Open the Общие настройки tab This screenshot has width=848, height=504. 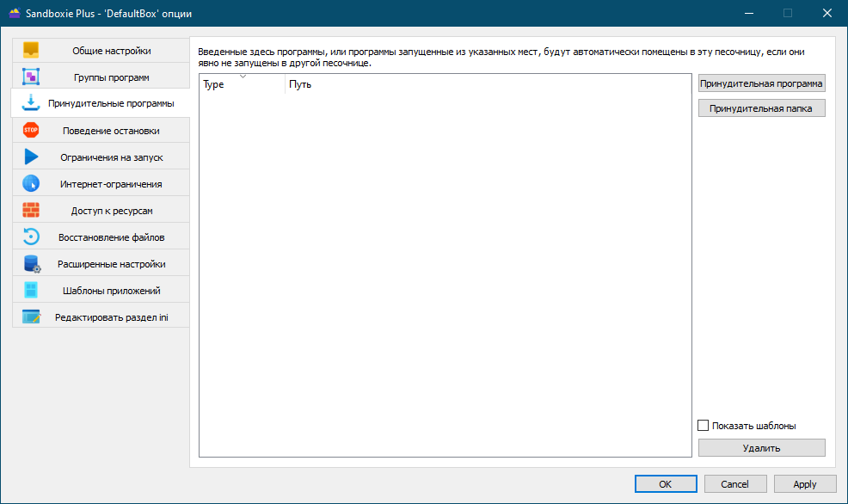[101, 51]
